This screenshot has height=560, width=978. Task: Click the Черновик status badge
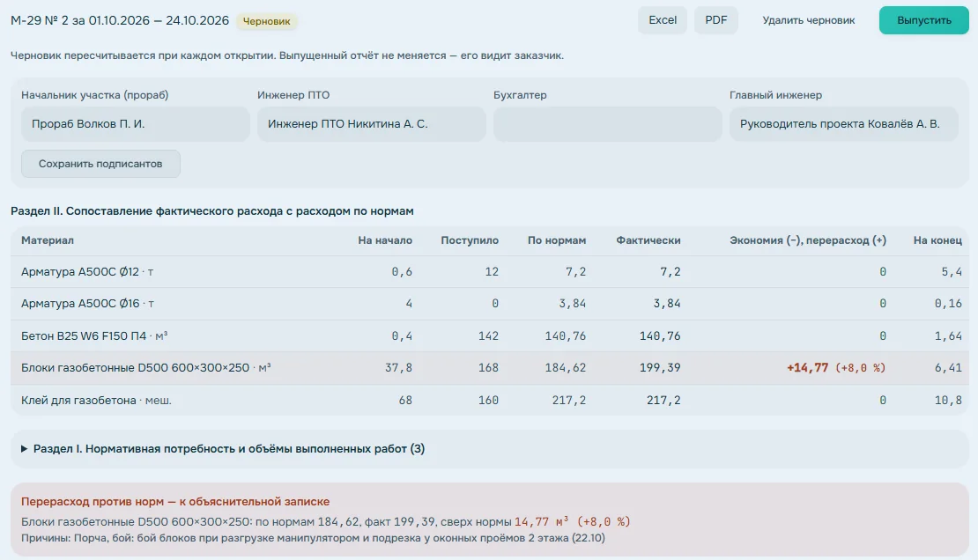tap(266, 21)
